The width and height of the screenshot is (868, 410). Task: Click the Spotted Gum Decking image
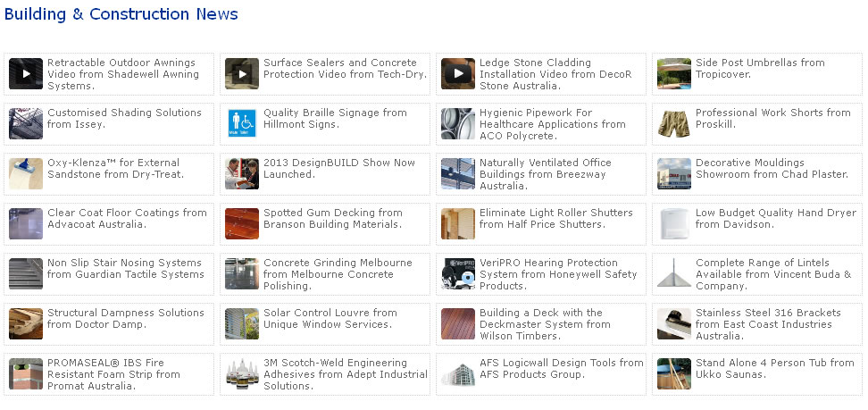pos(242,224)
